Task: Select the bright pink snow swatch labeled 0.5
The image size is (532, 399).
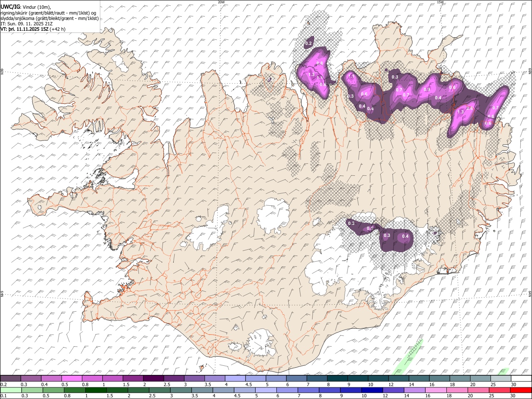Action: coord(71,378)
